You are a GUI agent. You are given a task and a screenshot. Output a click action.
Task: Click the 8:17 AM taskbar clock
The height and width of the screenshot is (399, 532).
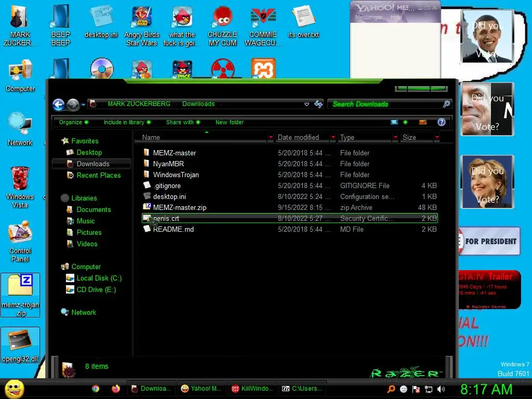(x=486, y=389)
